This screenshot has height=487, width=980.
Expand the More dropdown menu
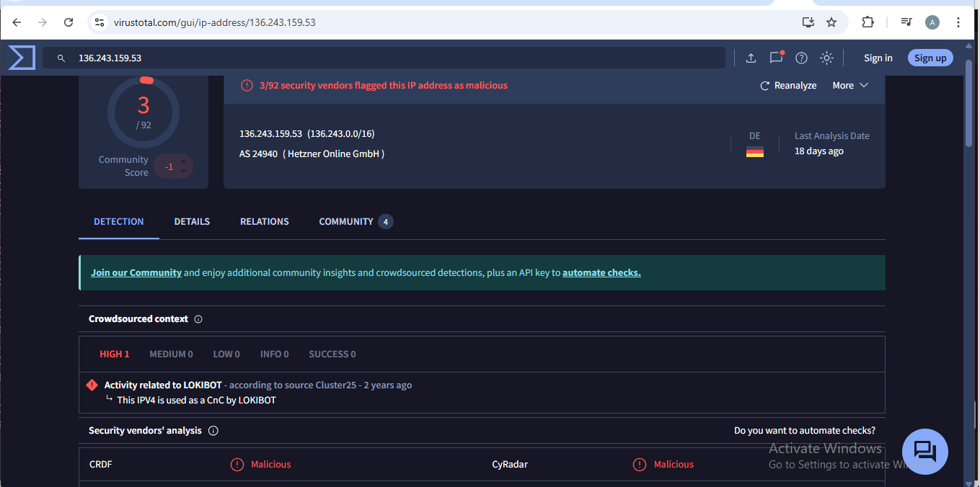tap(850, 86)
